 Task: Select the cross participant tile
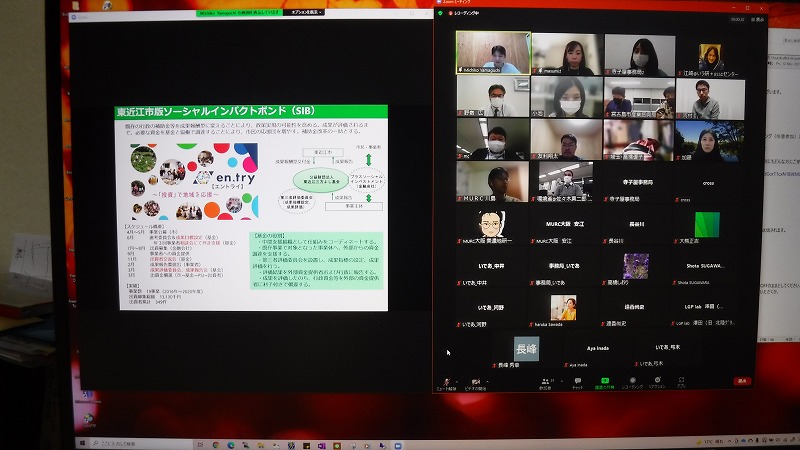pyautogui.click(x=707, y=186)
